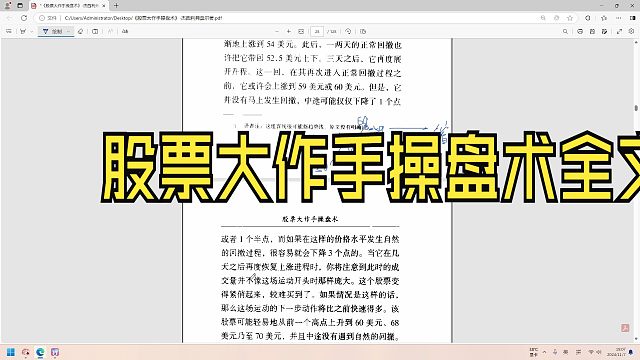
Task: Open the zoom indicator in address bar
Action: click(543, 18)
